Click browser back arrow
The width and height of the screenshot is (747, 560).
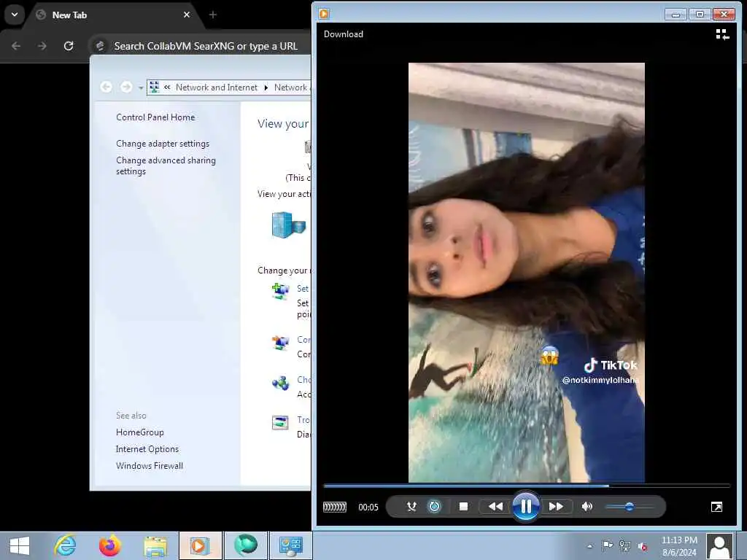point(16,46)
